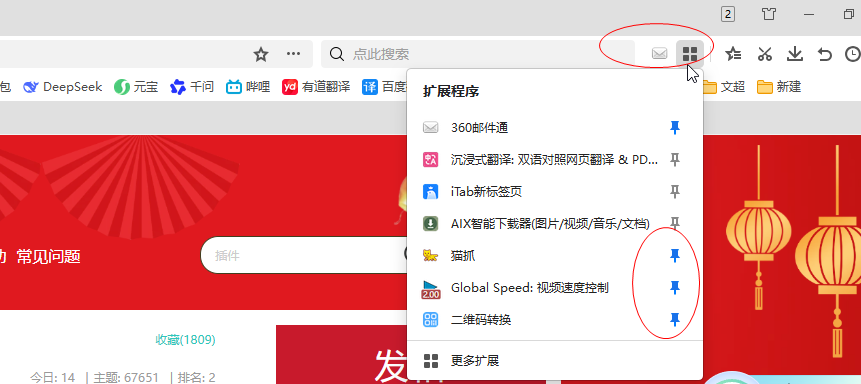Select AIX智能下载器 in extensions list
This screenshot has height=384, width=861.
coord(555,224)
